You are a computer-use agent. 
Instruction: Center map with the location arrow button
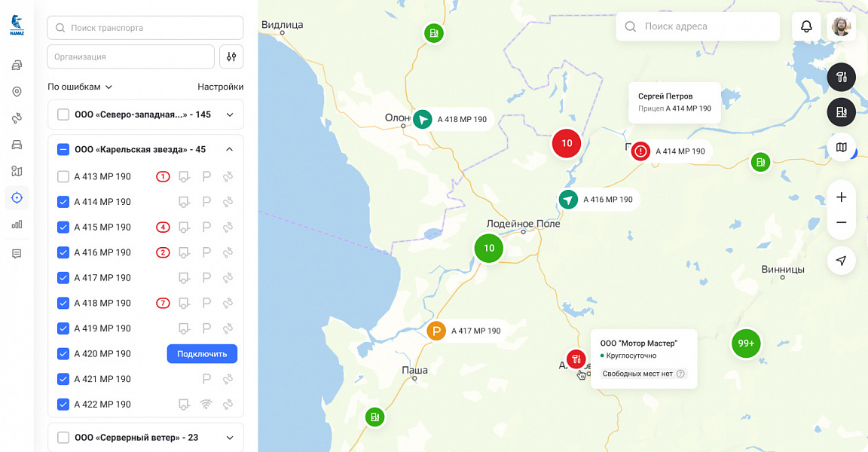[842, 261]
